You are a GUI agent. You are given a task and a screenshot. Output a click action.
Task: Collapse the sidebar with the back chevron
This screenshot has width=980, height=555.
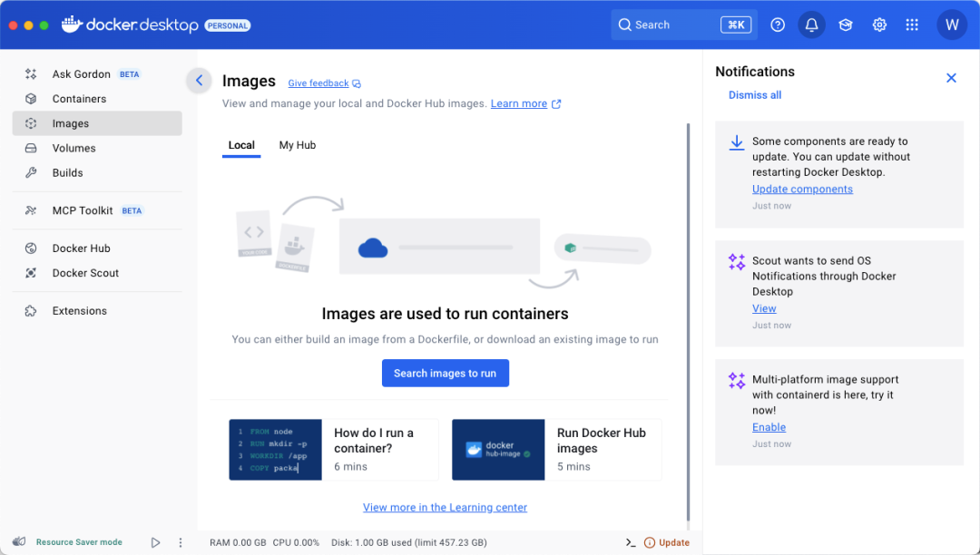[199, 81]
